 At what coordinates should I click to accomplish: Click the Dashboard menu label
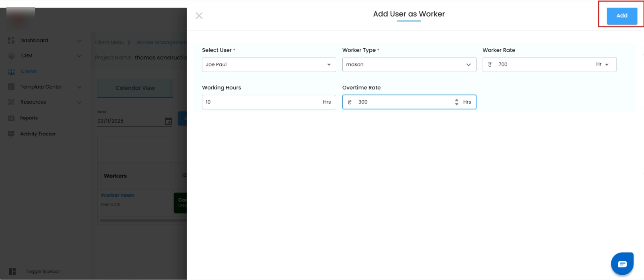pyautogui.click(x=34, y=40)
